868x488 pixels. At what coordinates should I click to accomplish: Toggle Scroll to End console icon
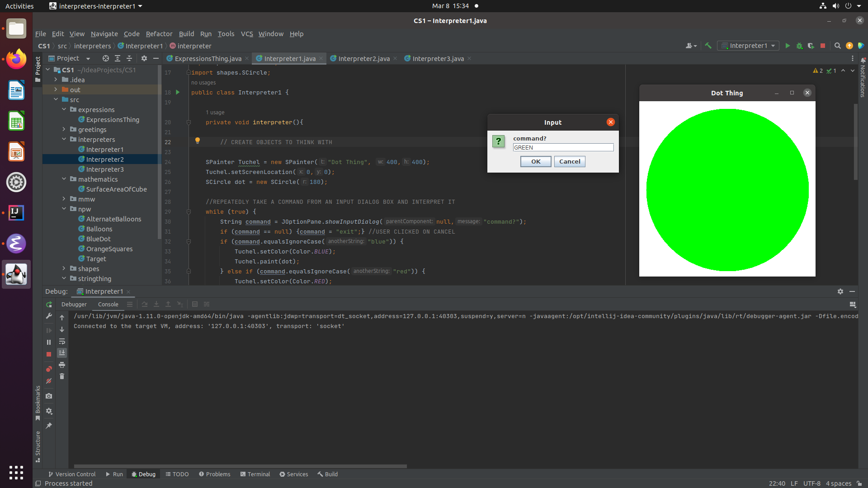[x=62, y=353]
